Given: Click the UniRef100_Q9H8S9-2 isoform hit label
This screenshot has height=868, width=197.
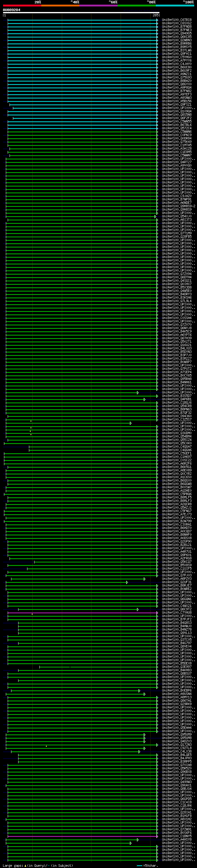Looking at the screenshot, I should coord(179,206).
